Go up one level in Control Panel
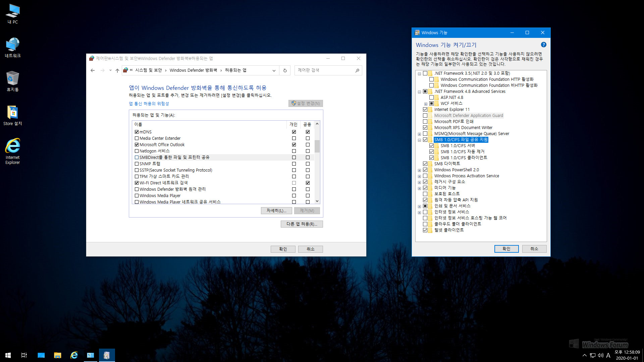The width and height of the screenshot is (644, 362). click(117, 70)
